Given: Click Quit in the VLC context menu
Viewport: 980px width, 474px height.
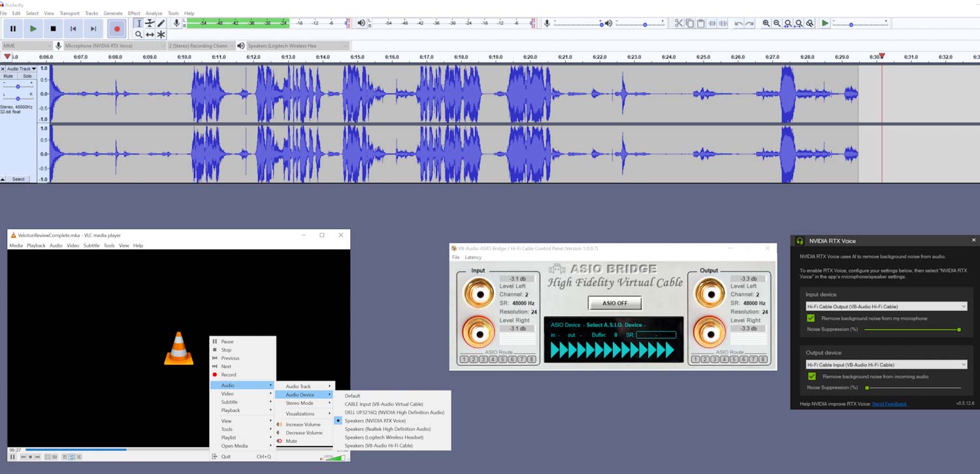Looking at the screenshot, I should tap(243, 456).
